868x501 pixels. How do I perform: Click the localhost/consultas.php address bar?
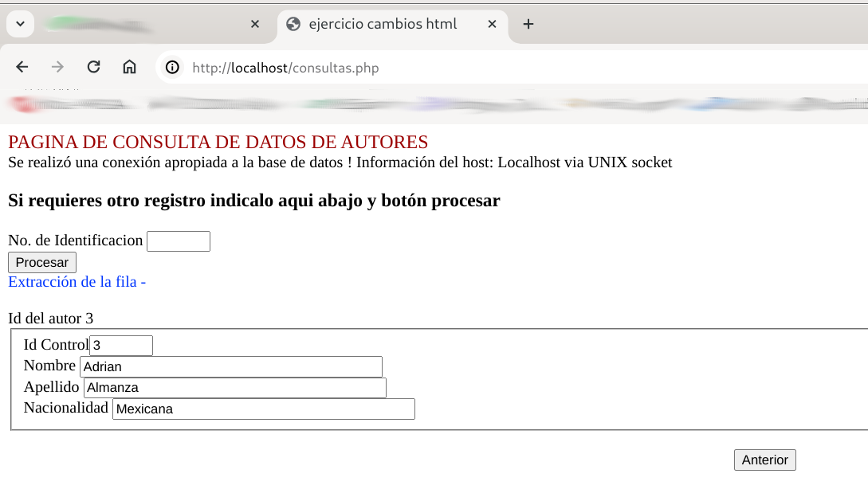point(478,68)
